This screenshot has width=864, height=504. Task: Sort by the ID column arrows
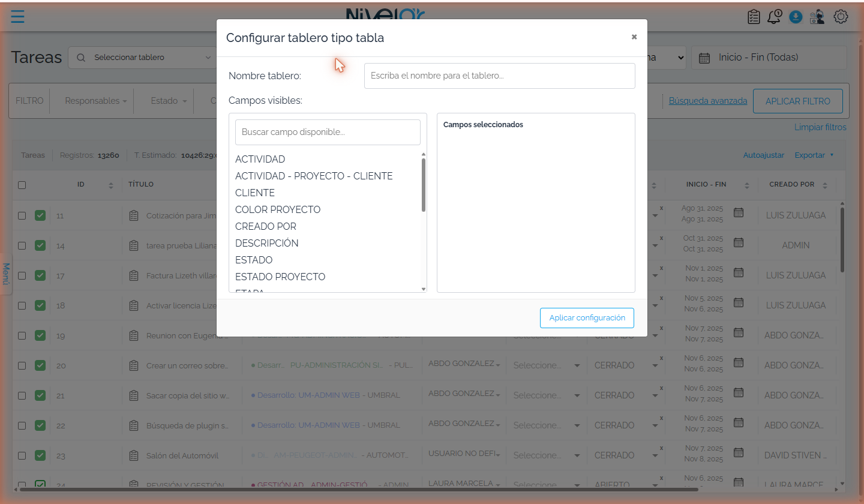[x=110, y=185]
